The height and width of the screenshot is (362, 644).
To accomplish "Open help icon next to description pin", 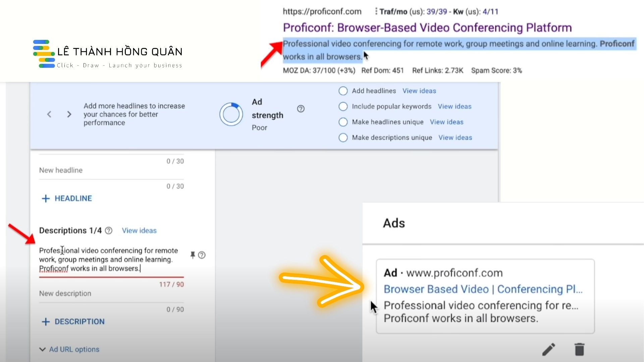I will coord(202,255).
